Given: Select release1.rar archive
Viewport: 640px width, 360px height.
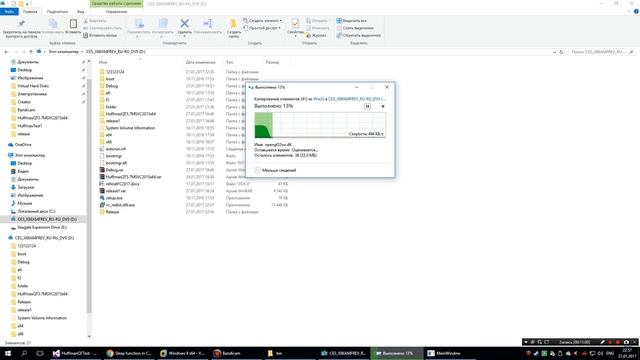Looking at the screenshot, I should point(116,191).
